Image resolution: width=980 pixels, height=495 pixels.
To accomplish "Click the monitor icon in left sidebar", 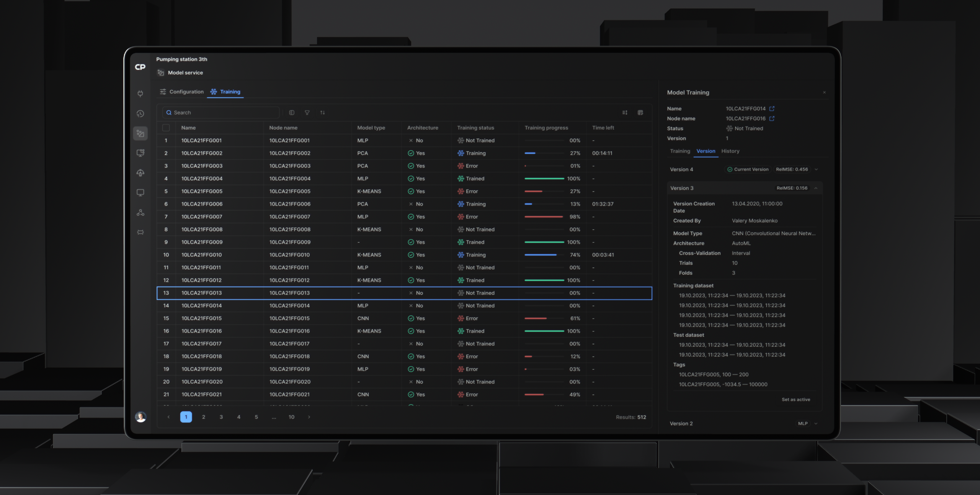I will pyautogui.click(x=140, y=192).
